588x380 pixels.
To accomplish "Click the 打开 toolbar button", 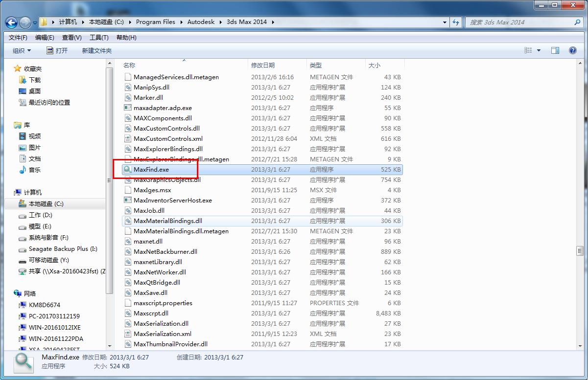I will click(57, 50).
